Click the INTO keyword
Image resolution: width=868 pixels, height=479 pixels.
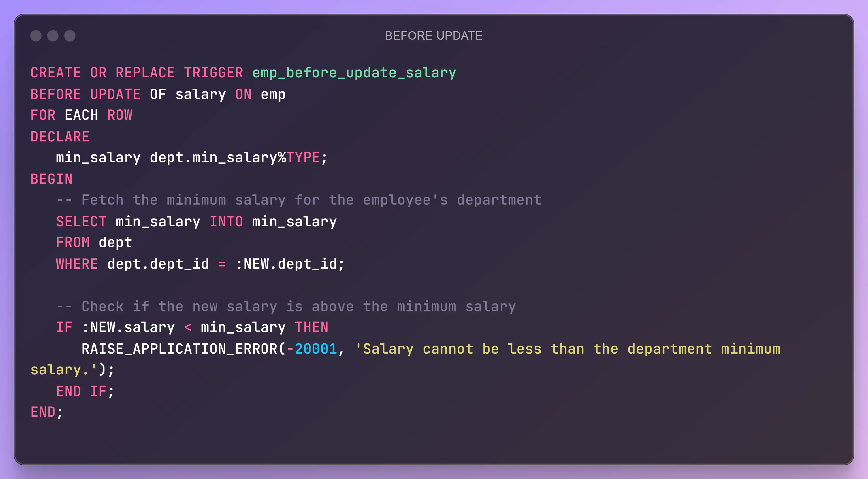(x=226, y=222)
